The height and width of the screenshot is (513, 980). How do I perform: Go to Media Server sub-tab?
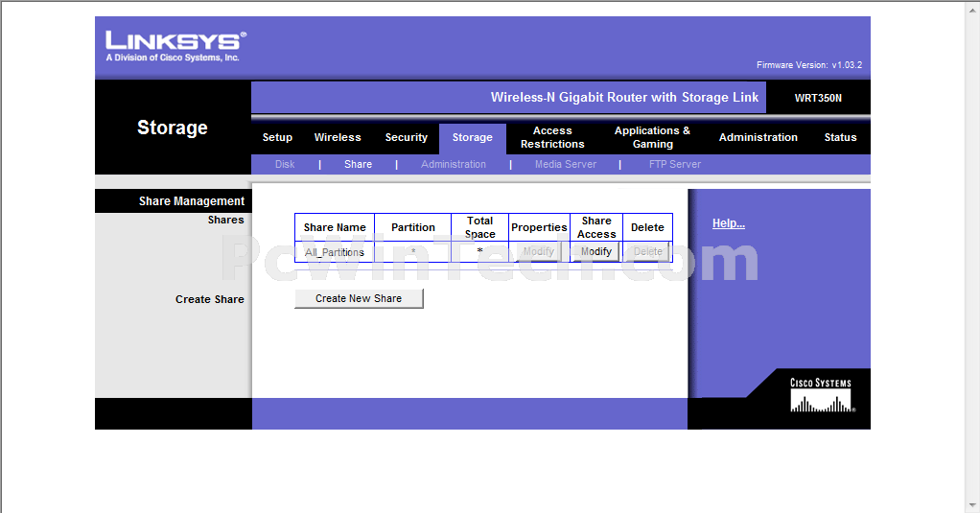[x=566, y=164]
